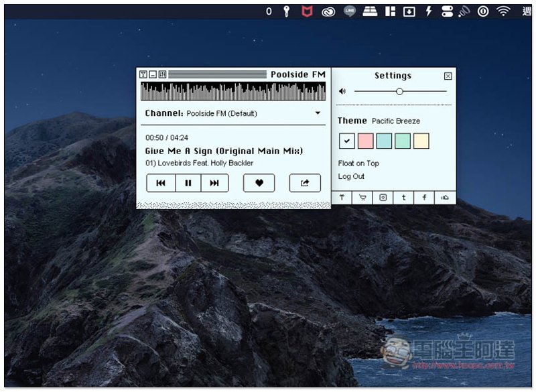Open the Wi-Fi menu in the menu bar

click(x=503, y=11)
